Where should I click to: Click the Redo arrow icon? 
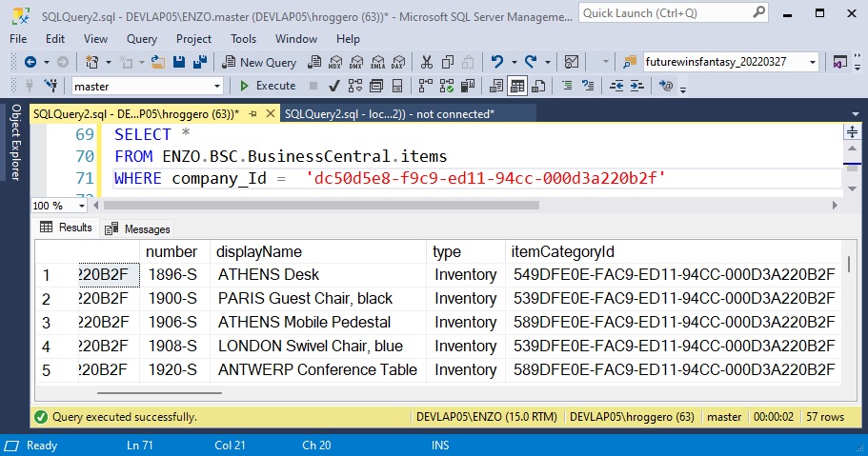(531, 62)
